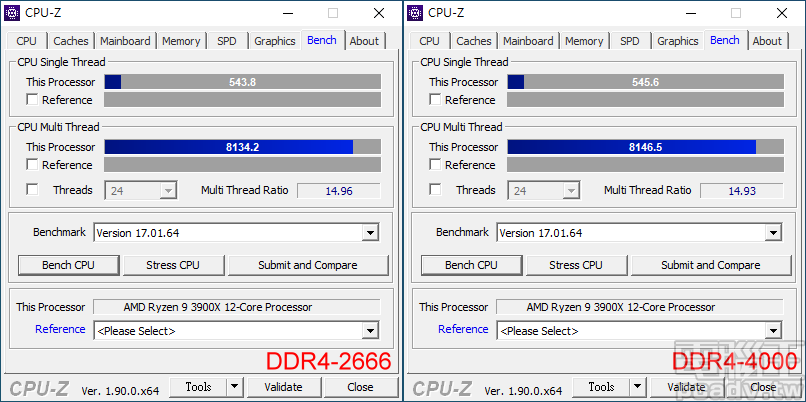Viewport: 806px width, 402px height.
Task: Close right CPU-Z window via title bar X
Action: pos(782,13)
